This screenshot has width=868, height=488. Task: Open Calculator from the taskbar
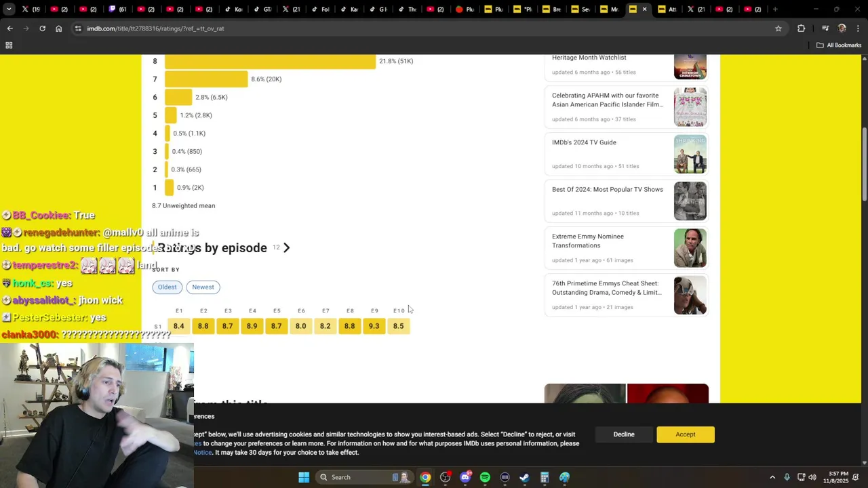click(545, 477)
